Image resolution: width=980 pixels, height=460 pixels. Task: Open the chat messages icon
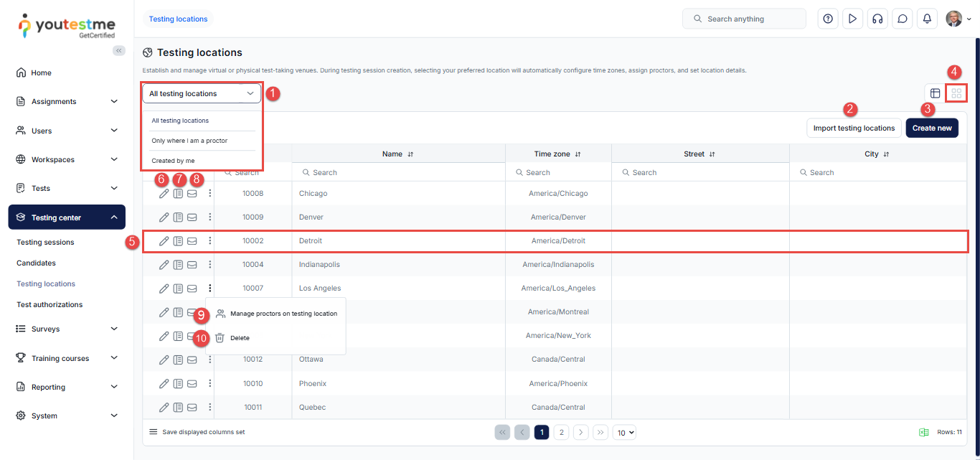(903, 19)
